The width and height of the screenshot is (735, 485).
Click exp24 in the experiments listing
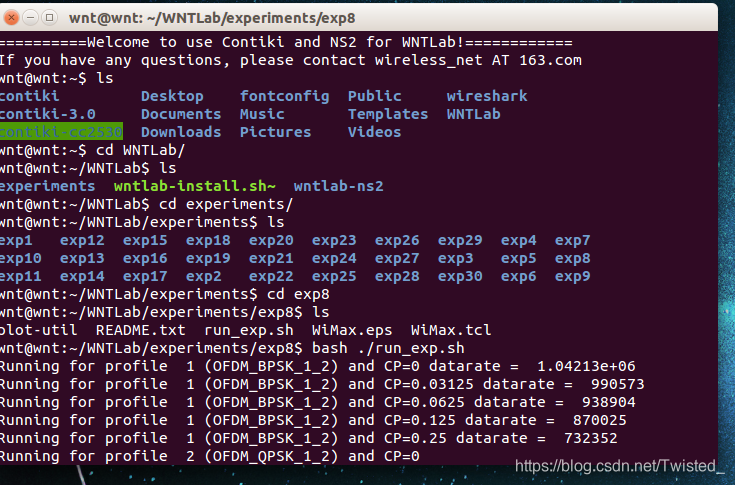coord(334,259)
